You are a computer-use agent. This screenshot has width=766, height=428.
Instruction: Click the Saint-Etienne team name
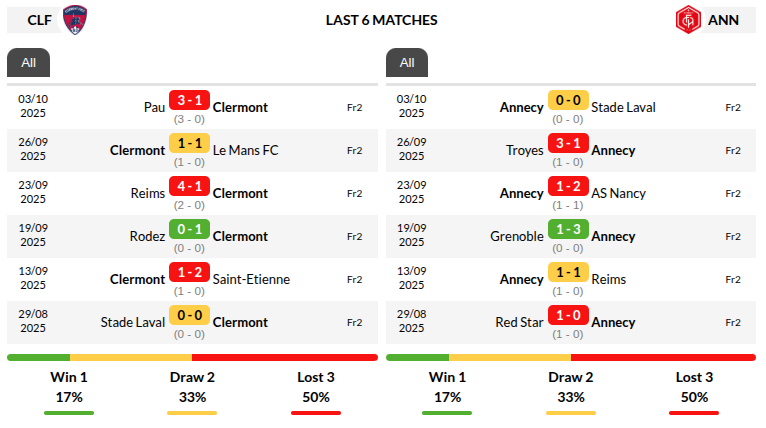pyautogui.click(x=251, y=280)
